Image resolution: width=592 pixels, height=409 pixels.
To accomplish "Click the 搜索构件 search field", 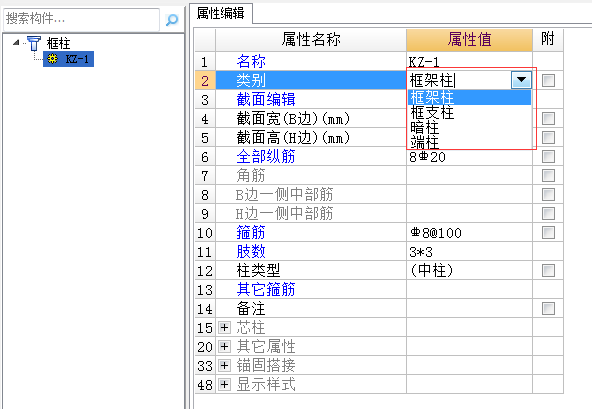I will 81,19.
